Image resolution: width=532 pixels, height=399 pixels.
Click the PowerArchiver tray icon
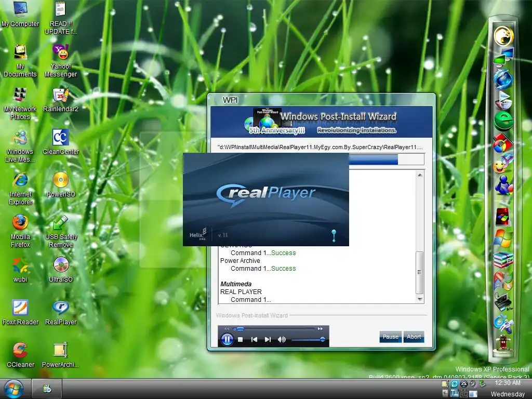click(x=445, y=384)
